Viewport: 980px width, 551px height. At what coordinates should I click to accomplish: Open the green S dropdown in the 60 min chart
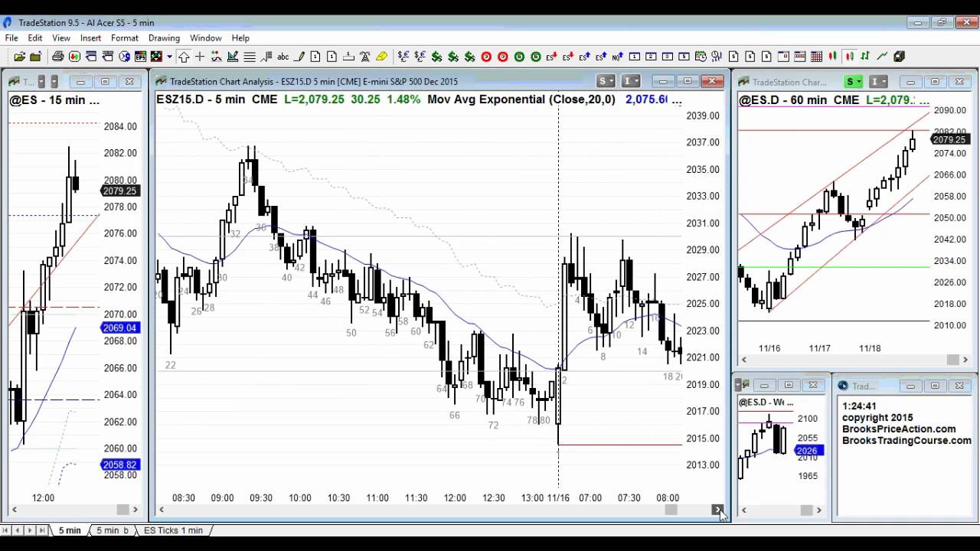pos(854,81)
